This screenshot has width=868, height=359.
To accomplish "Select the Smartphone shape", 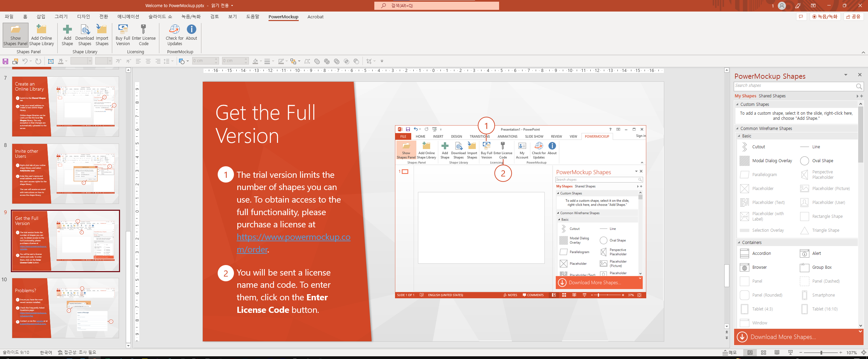I will tap(817, 295).
